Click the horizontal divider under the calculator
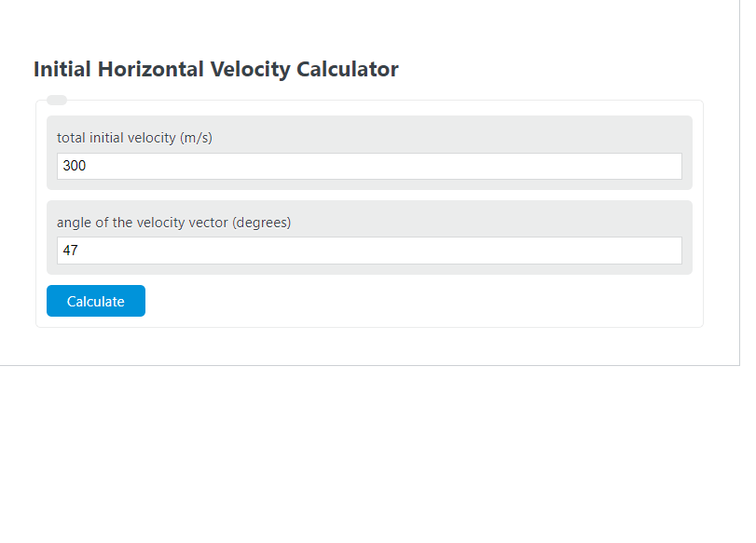The height and width of the screenshot is (543, 756). click(x=373, y=367)
